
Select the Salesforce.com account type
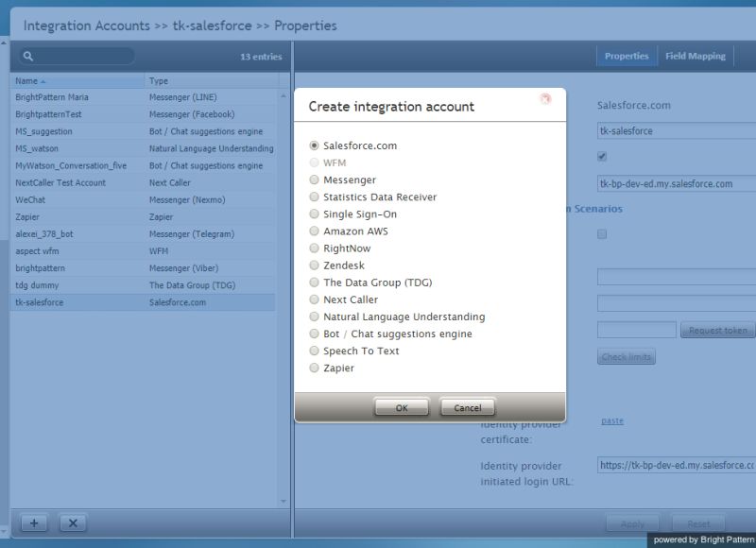pos(313,146)
